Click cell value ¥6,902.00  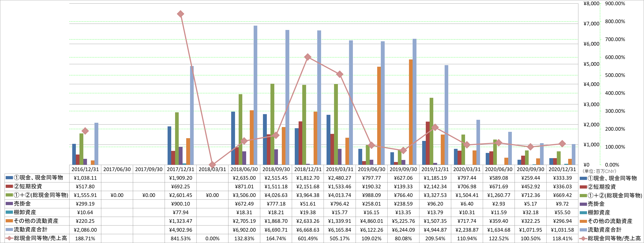point(244,230)
